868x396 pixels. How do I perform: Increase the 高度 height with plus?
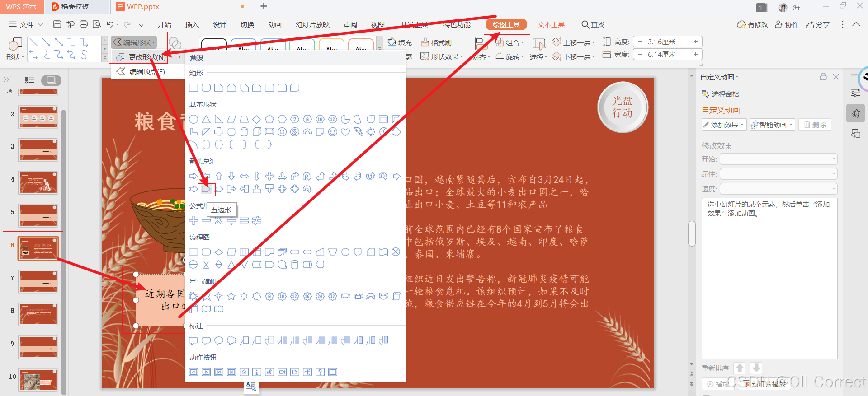click(696, 42)
